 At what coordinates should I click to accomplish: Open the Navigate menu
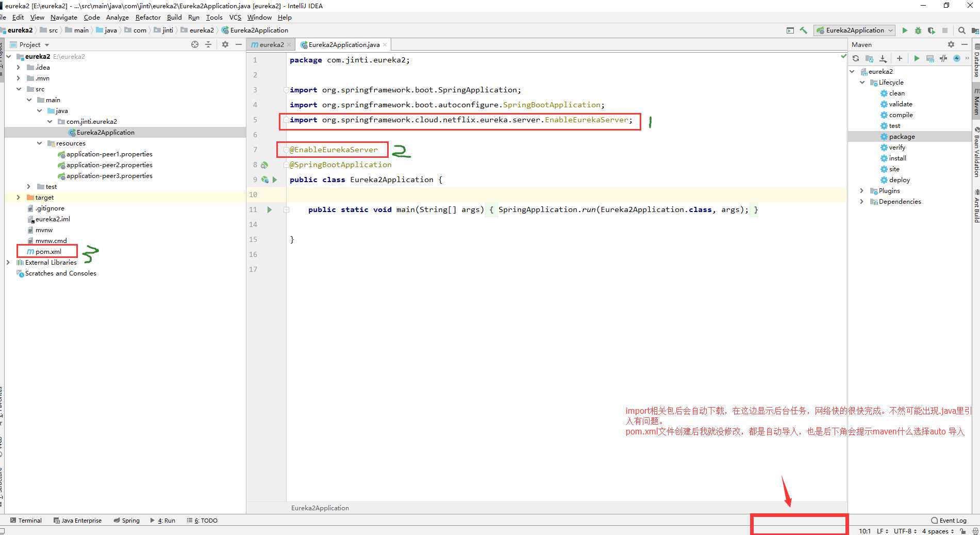(x=64, y=17)
